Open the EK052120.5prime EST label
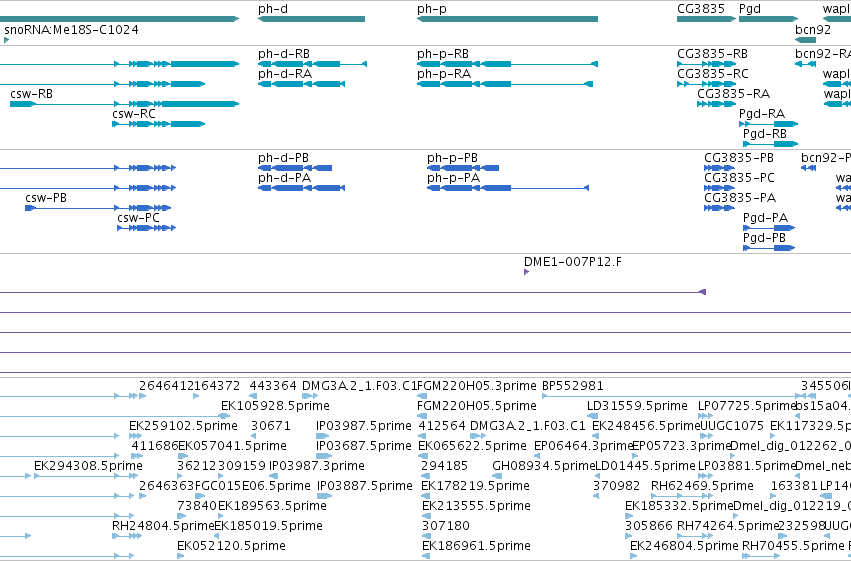 click(231, 546)
